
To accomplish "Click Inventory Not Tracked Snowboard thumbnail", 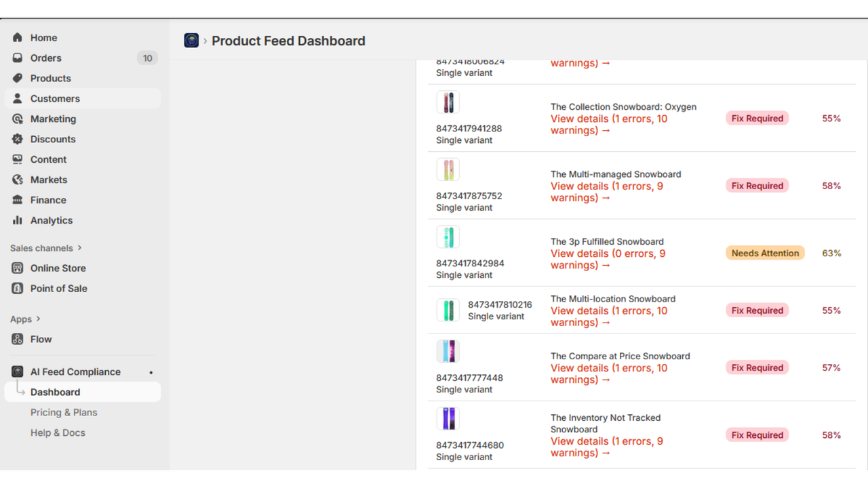I will pos(448,419).
